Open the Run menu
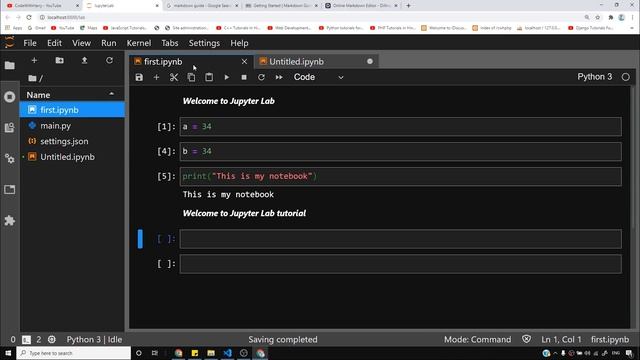The width and height of the screenshot is (640, 360). pyautogui.click(x=109, y=43)
